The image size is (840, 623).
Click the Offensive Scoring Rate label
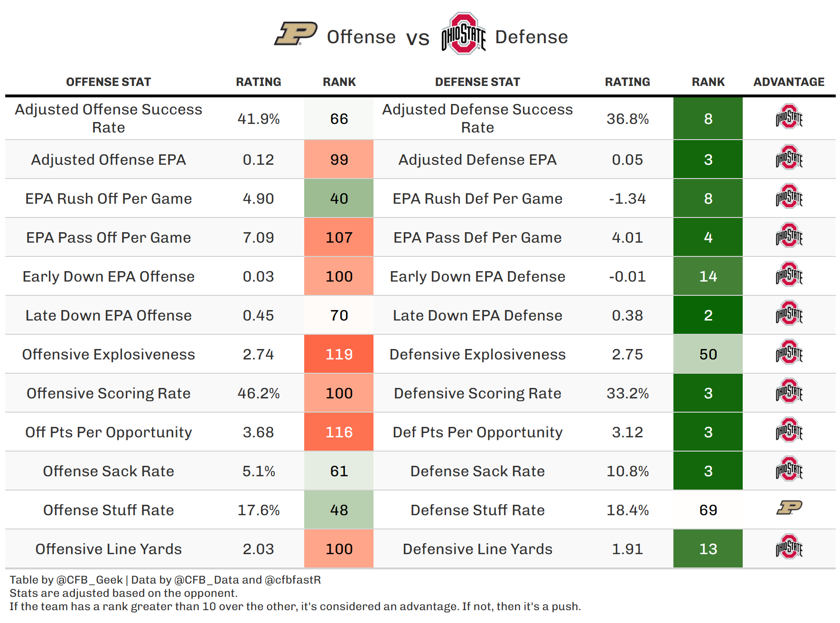[x=108, y=393]
